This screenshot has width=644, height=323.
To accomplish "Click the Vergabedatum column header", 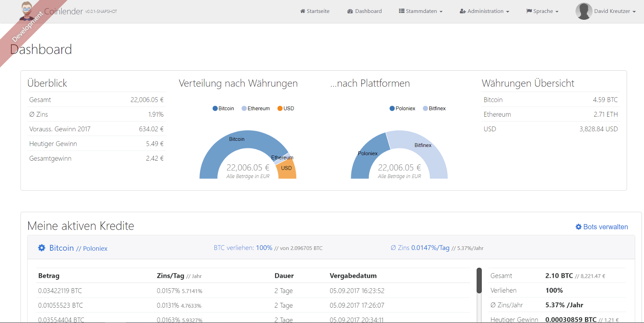I will (353, 276).
